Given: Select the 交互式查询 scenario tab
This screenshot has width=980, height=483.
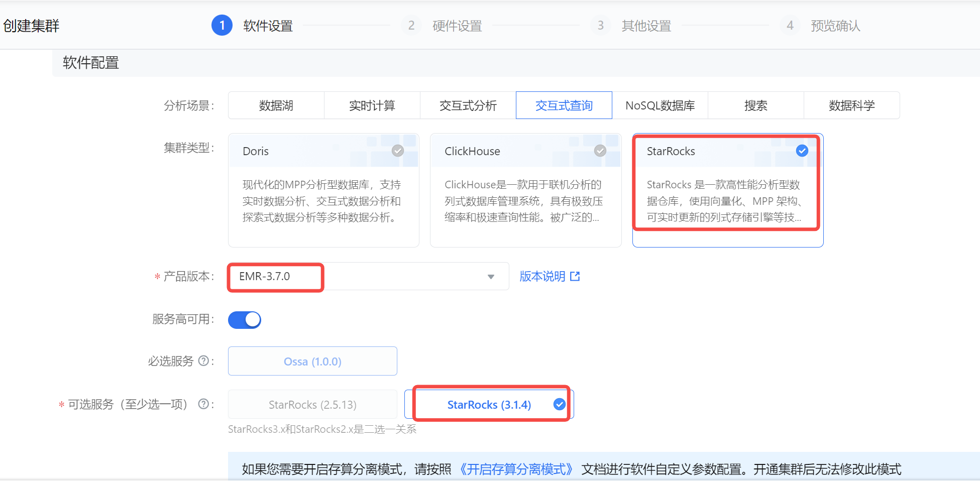Looking at the screenshot, I should (x=564, y=105).
